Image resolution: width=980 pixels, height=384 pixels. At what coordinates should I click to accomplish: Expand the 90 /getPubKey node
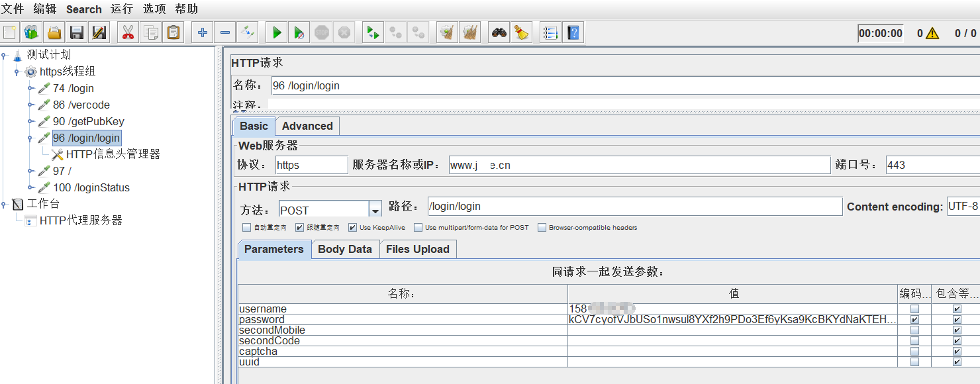tap(30, 121)
